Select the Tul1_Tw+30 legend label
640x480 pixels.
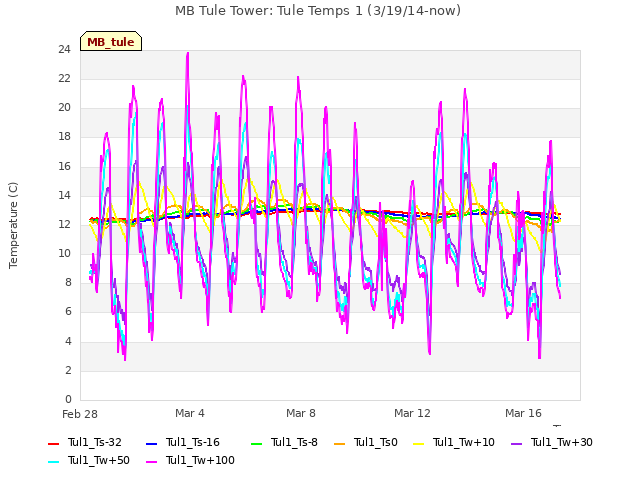(x=562, y=442)
